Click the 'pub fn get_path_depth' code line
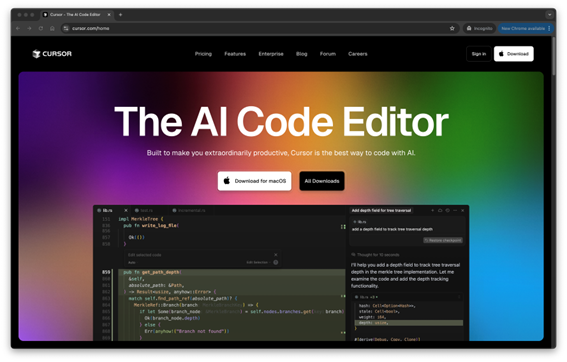The image size is (567, 362). [x=153, y=272]
